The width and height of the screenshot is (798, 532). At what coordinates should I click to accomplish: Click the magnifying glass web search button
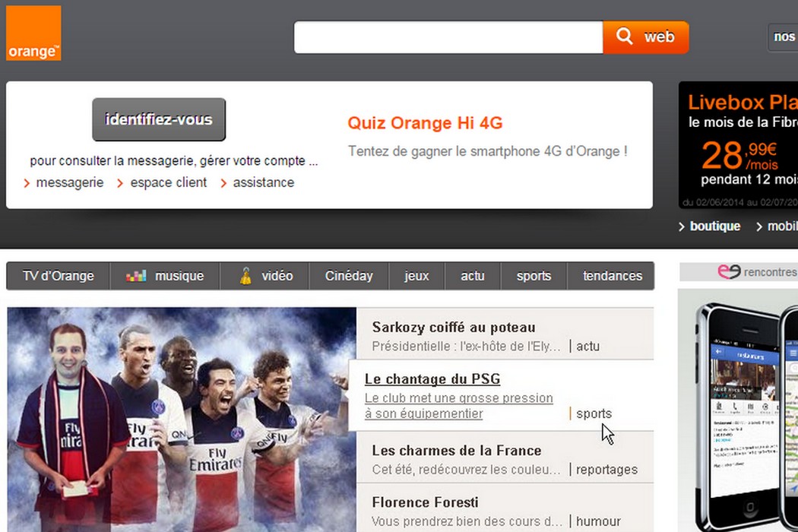(645, 37)
